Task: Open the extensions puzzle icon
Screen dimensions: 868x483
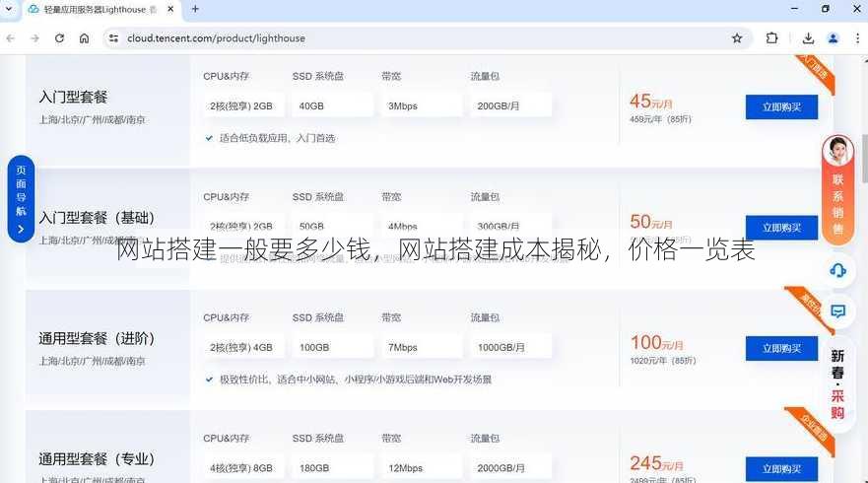Action: pyautogui.click(x=771, y=38)
